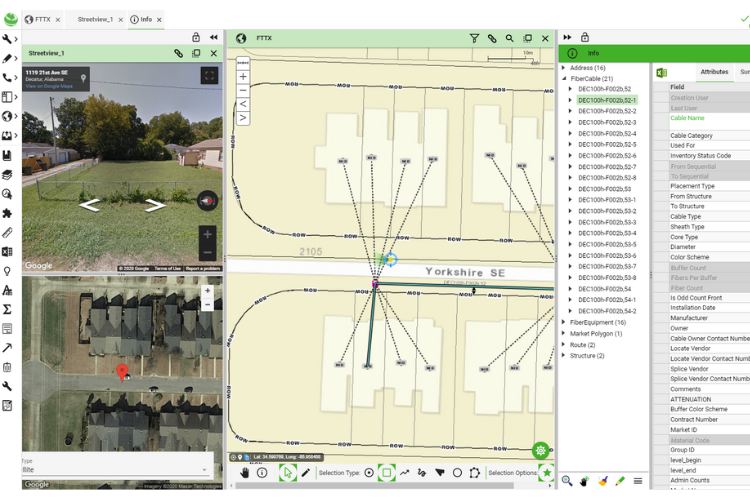The image size is (750, 500).
Task: Open the globe map menu in the left sidebar
Action: tap(7, 116)
